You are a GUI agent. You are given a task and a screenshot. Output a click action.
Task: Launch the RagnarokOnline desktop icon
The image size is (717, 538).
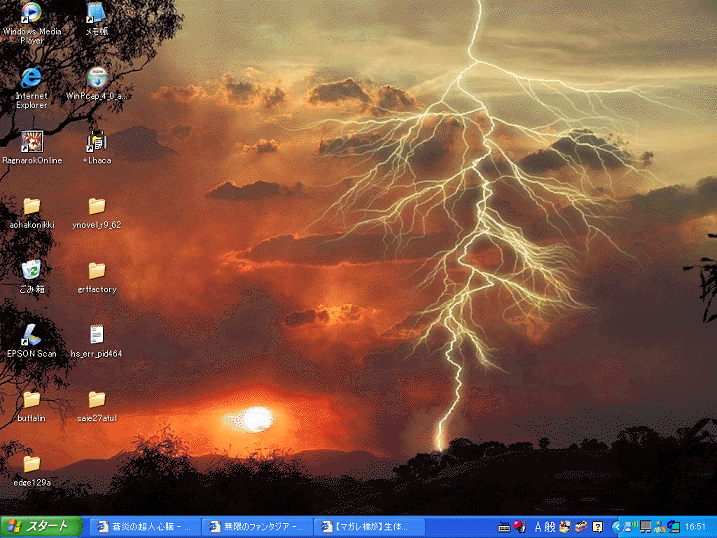tap(32, 147)
